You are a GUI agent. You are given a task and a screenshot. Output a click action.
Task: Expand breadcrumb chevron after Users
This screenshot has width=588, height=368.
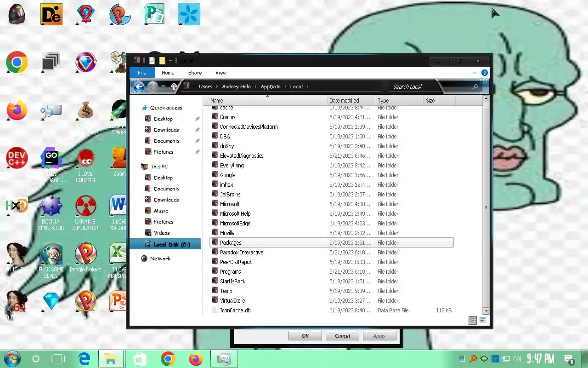tap(216, 86)
